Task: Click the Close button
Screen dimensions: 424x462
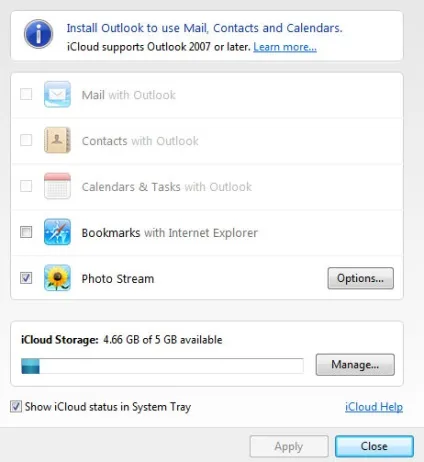Action: click(374, 446)
